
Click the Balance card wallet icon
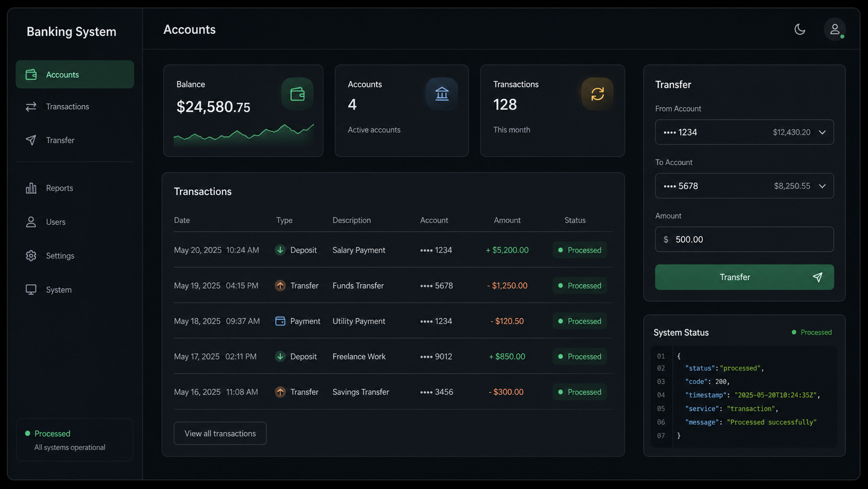(297, 94)
